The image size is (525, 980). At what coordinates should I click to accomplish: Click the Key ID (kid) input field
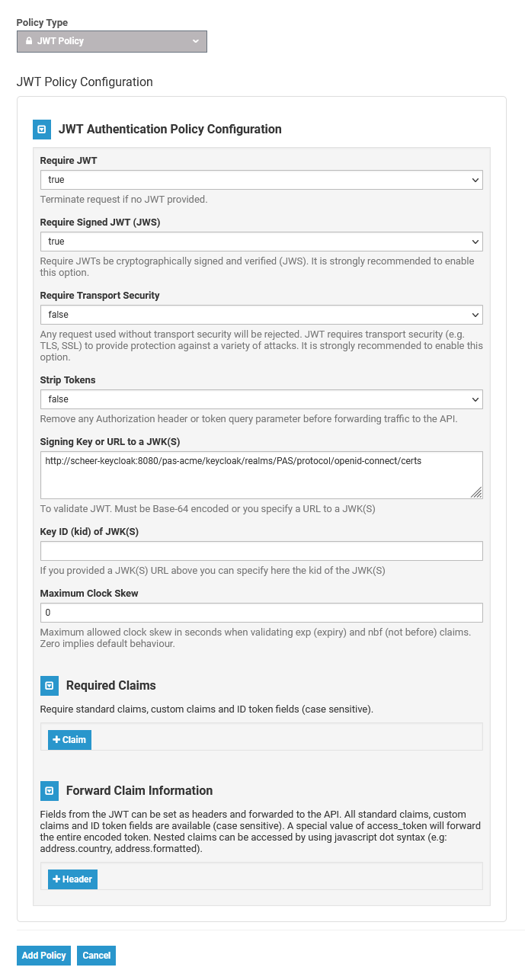tap(261, 551)
